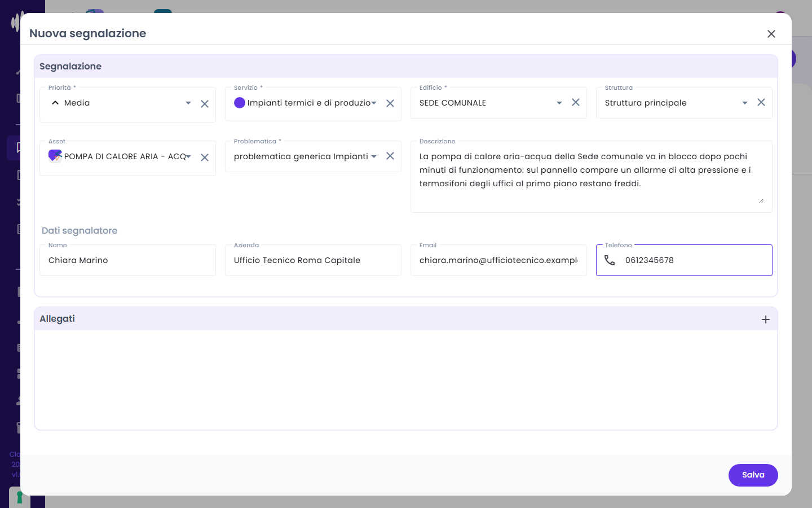Screen dimensions: 812x508
Task: Open the Priorità dropdown arrow
Action: pos(188,103)
